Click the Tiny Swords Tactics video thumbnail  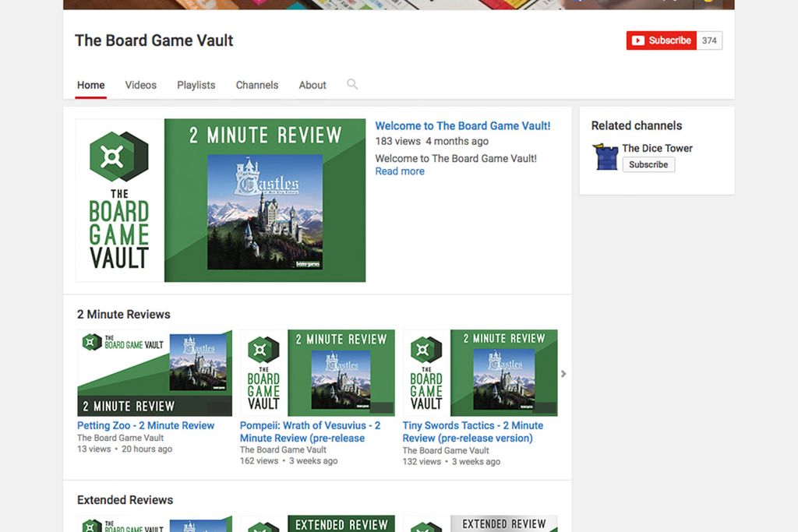(x=480, y=373)
